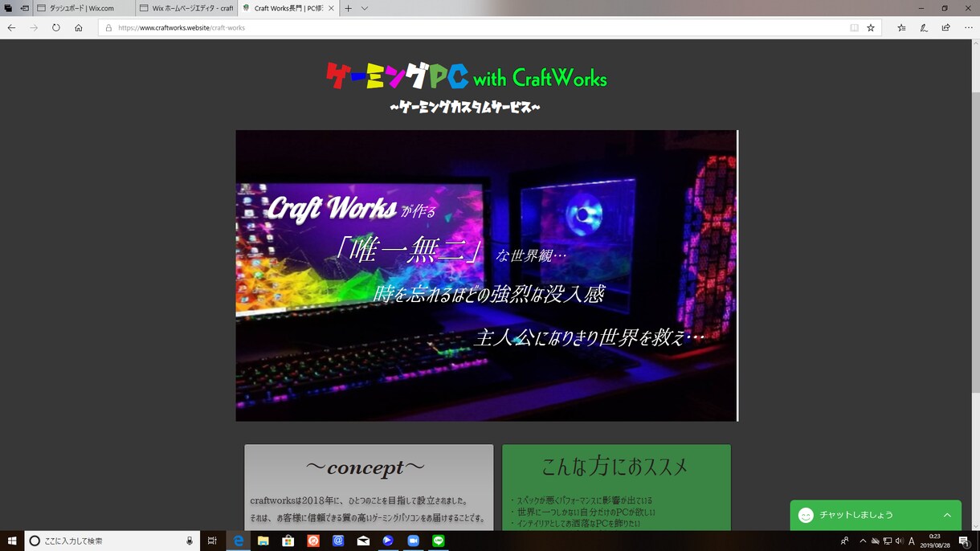Open the green LINE app icon

click(x=438, y=541)
